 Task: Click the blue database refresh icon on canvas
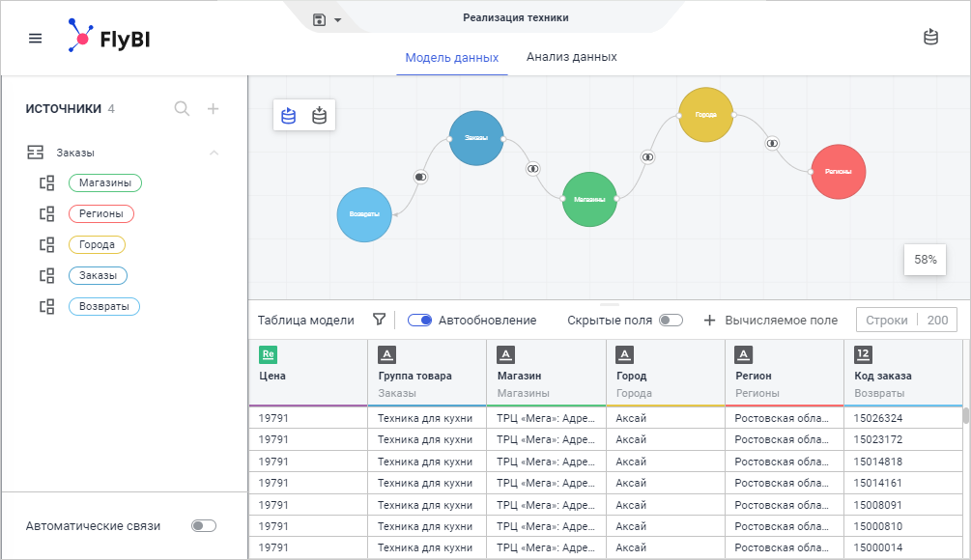(x=288, y=116)
